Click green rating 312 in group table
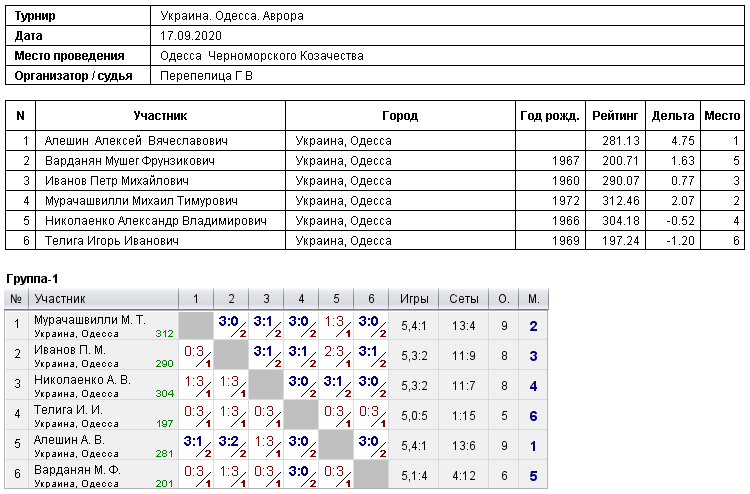The width and height of the screenshot is (750, 494). click(165, 334)
